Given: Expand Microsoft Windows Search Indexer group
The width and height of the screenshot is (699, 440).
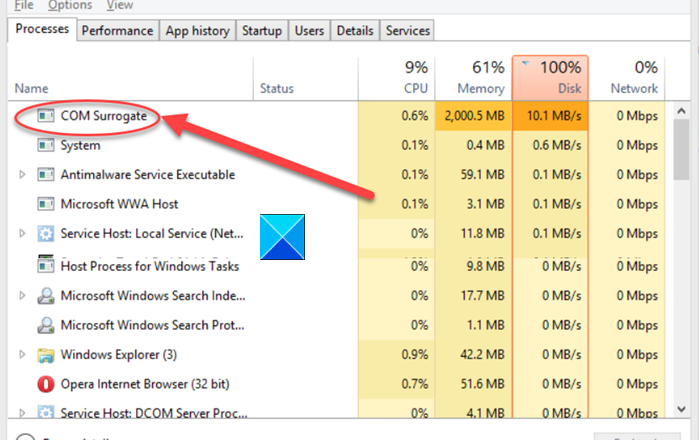Looking at the screenshot, I should click(x=22, y=295).
